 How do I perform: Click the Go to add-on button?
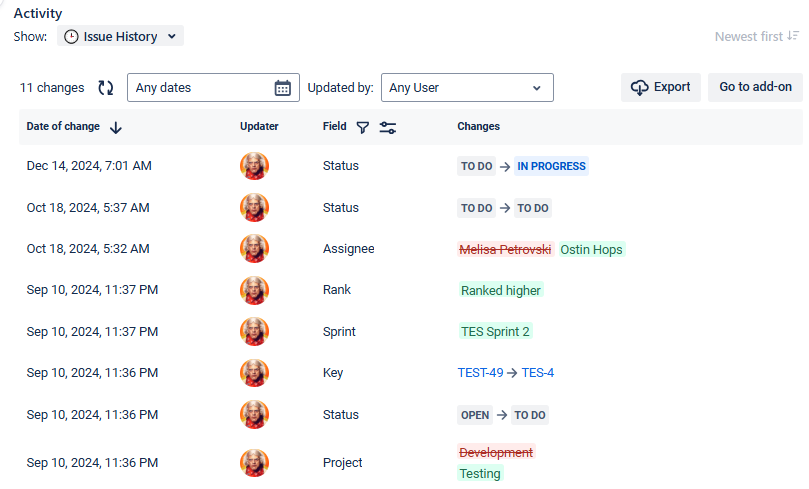click(755, 87)
